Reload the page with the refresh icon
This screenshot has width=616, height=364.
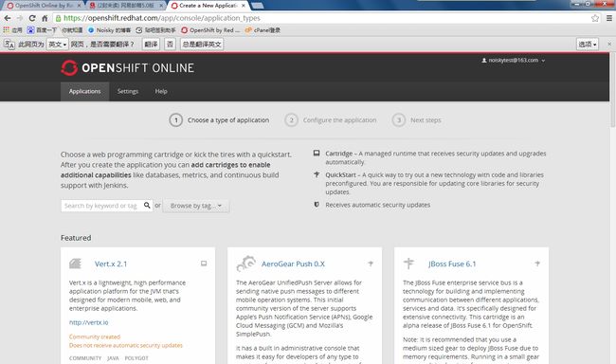(x=32, y=18)
